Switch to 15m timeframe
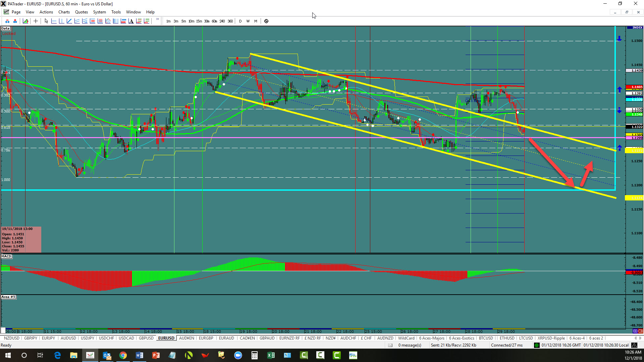This screenshot has height=362, width=644. point(199,21)
